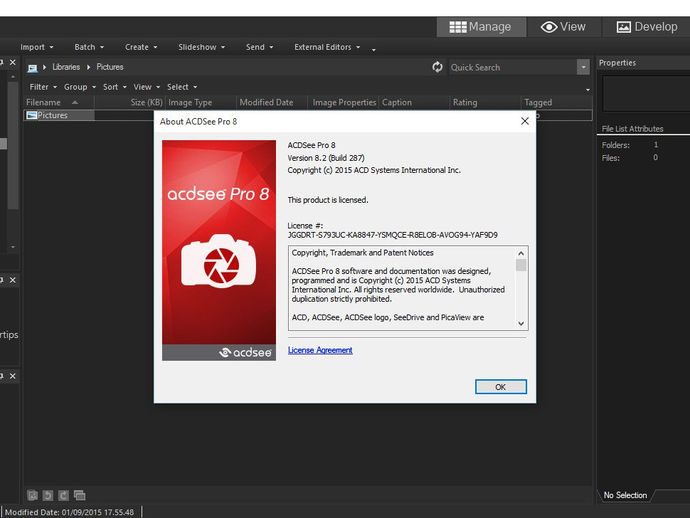690x518 pixels.
Task: Close the top left docked panel
Action: click(x=13, y=62)
